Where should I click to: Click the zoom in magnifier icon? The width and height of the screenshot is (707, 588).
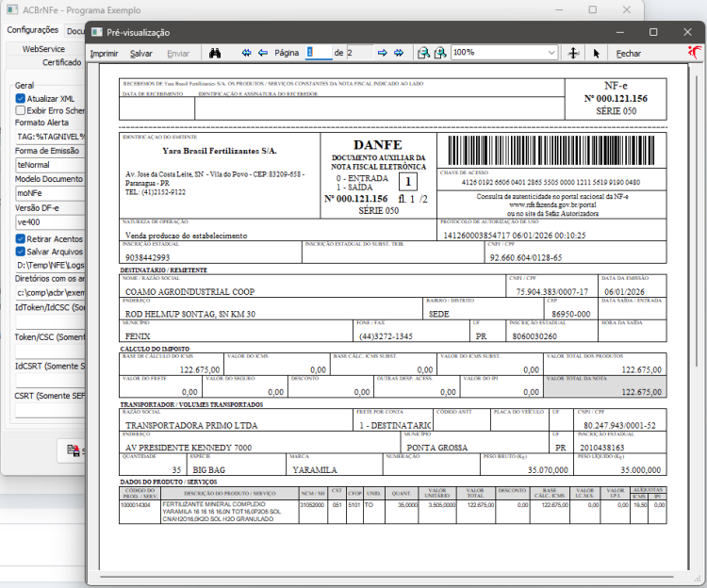(x=440, y=53)
